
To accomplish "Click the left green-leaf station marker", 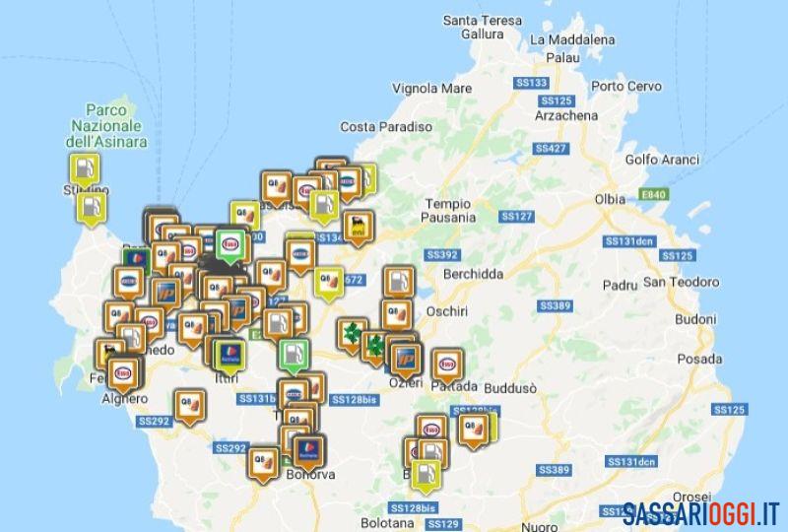I will [352, 335].
